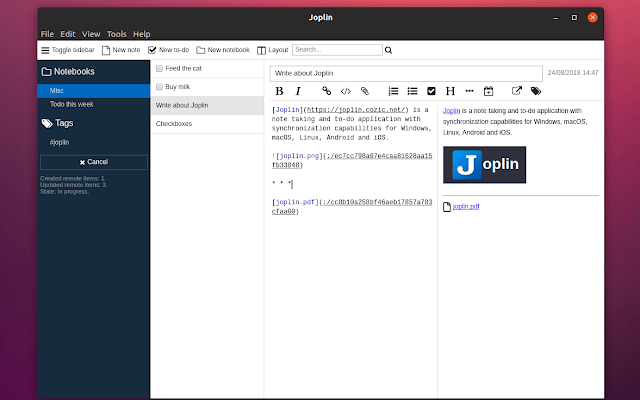Click the search magnifier icon
The width and height of the screenshot is (640, 400).
point(388,50)
